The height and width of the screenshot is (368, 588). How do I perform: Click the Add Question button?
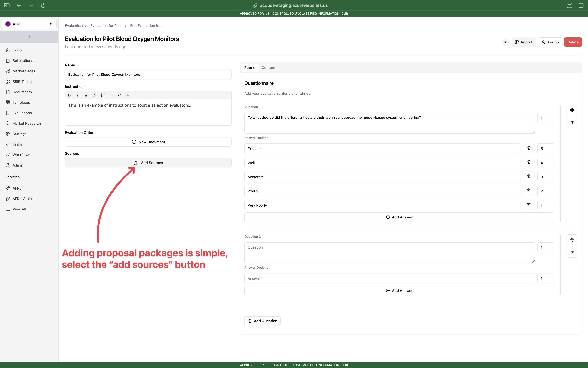point(262,321)
